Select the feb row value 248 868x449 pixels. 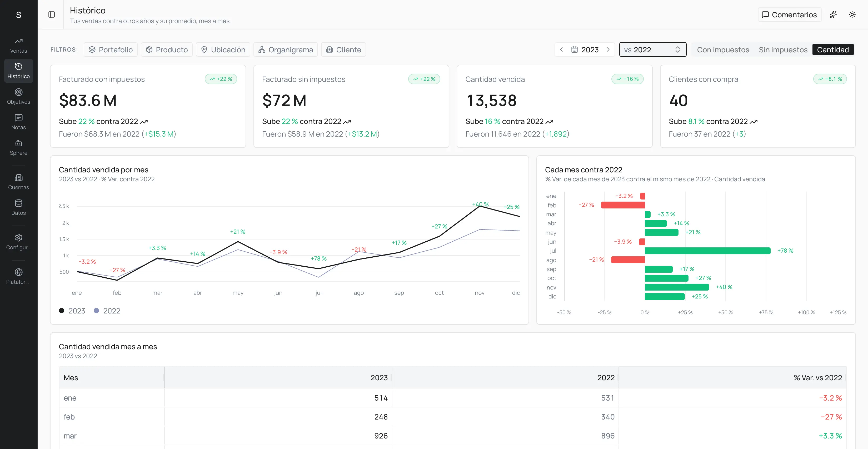click(x=381, y=417)
